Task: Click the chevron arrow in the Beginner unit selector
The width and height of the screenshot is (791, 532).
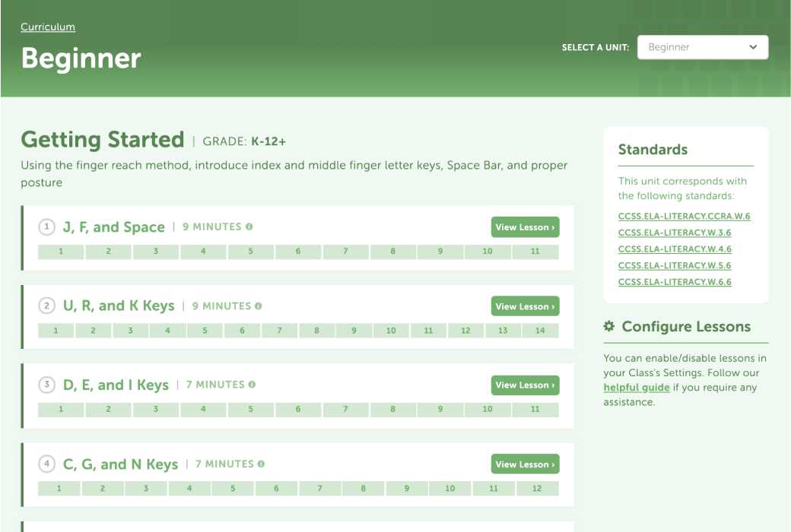Action: [x=755, y=46]
